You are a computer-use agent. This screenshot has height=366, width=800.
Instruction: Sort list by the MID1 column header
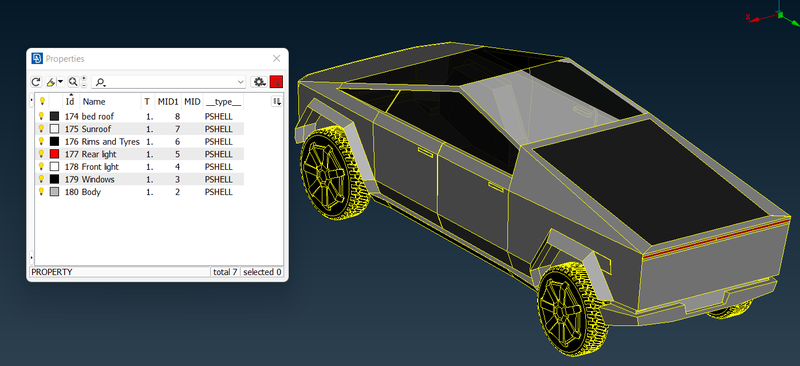coord(168,102)
